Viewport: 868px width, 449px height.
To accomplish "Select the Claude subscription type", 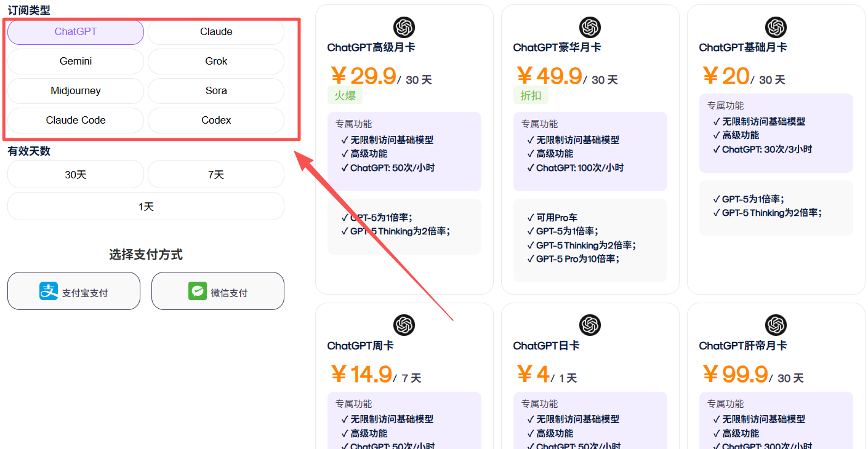I will pyautogui.click(x=216, y=32).
